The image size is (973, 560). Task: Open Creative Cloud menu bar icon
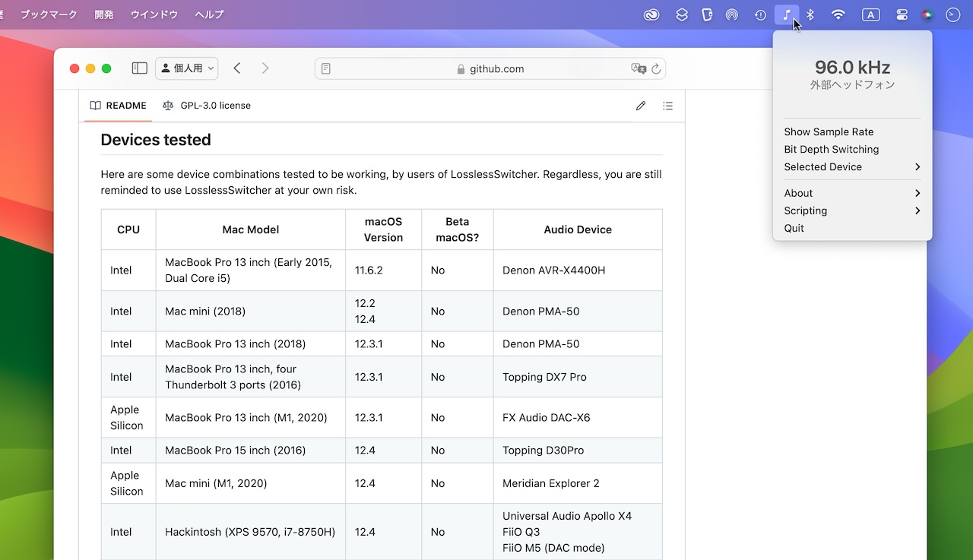pyautogui.click(x=651, y=14)
